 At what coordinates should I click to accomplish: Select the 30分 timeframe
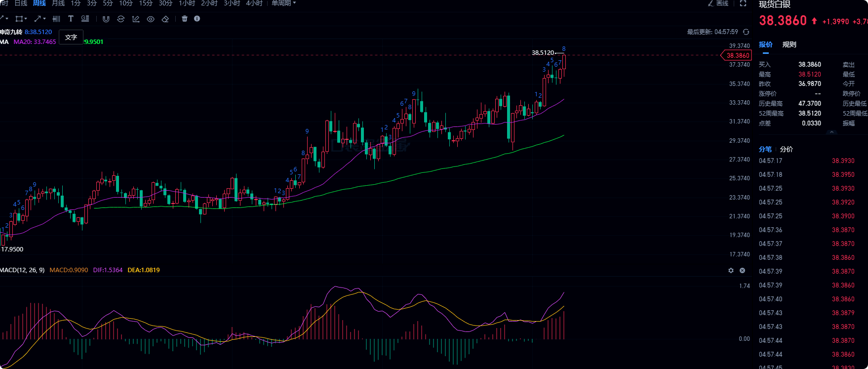tap(165, 3)
